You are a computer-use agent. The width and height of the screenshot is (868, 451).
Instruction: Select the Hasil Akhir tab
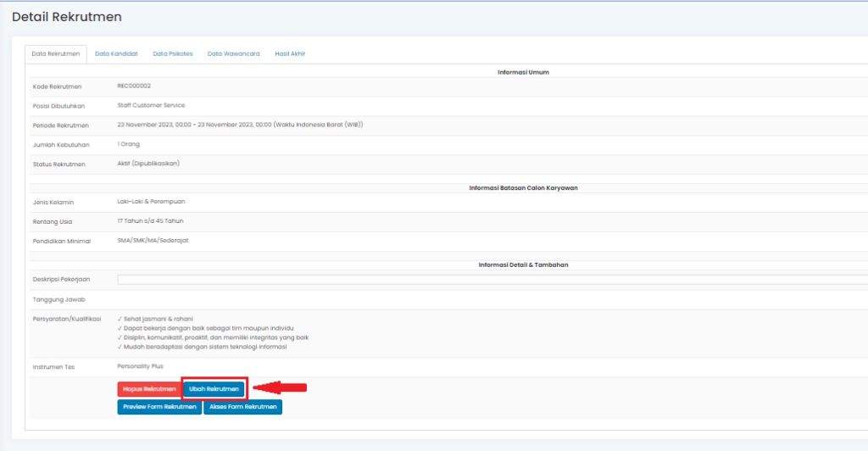pos(290,53)
